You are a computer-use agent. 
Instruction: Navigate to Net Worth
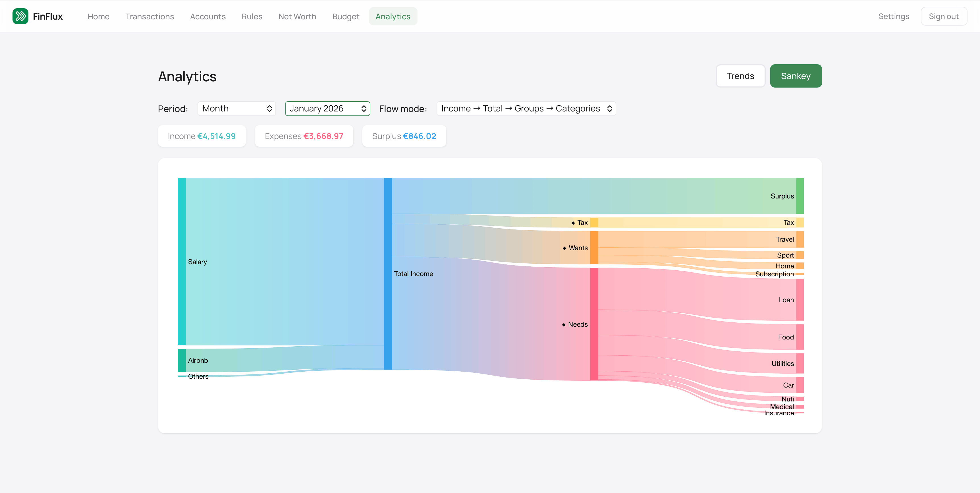coord(297,16)
